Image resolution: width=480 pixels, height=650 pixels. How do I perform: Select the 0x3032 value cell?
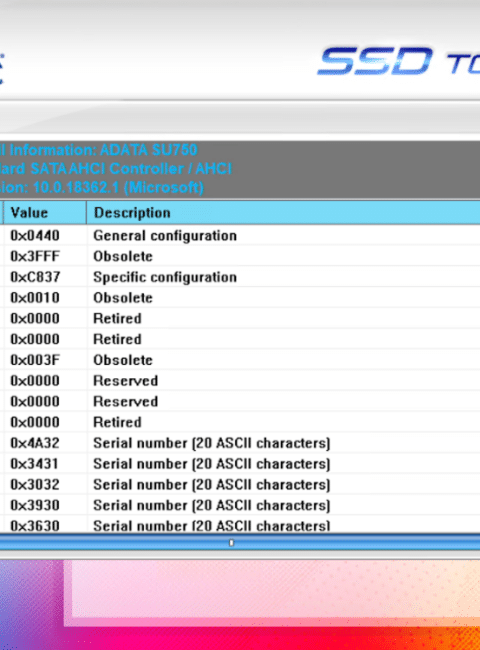pos(35,484)
